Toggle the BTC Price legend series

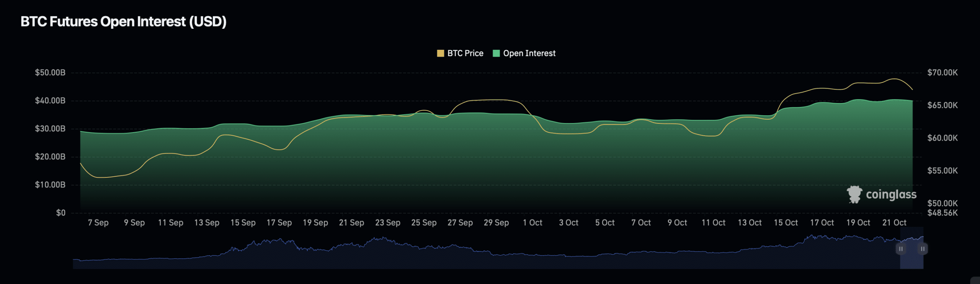tap(460, 53)
